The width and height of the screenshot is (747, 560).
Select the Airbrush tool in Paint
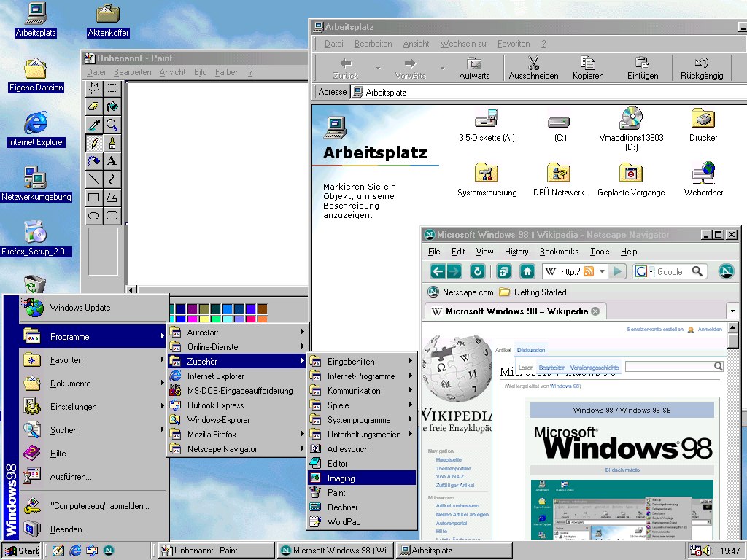[x=93, y=161]
